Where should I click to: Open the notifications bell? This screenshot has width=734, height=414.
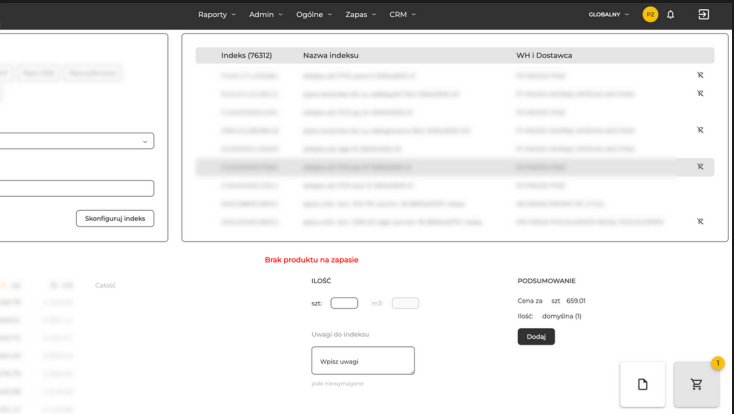pos(670,14)
